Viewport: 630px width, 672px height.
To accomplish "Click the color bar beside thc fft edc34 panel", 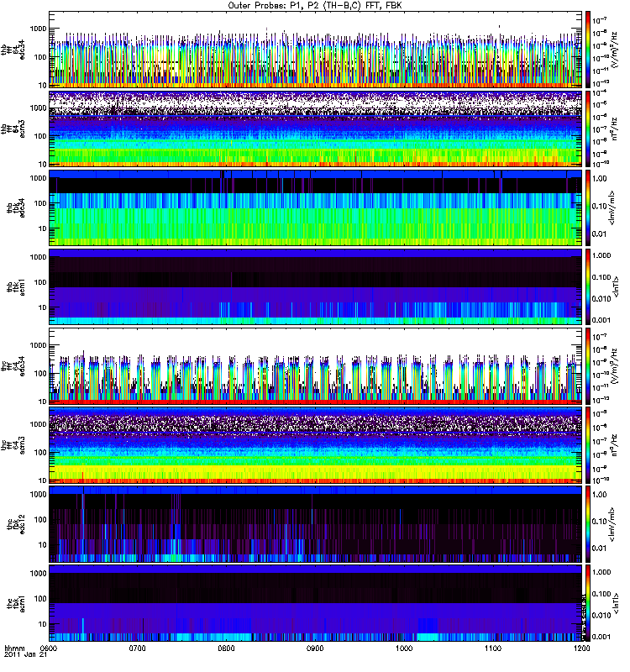I will pos(588,365).
